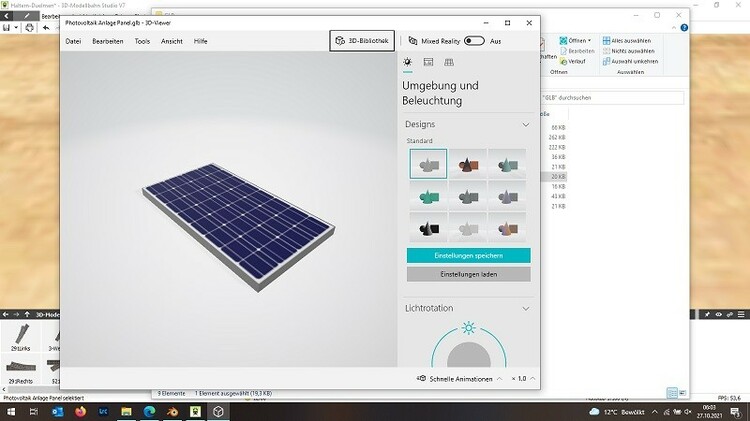The width and height of the screenshot is (750, 421).
Task: Click the undo arrow in Modellbahn toolbar
Action: pyautogui.click(x=47, y=27)
